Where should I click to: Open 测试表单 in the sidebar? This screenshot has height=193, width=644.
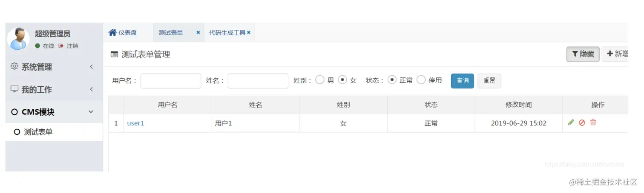(54, 132)
